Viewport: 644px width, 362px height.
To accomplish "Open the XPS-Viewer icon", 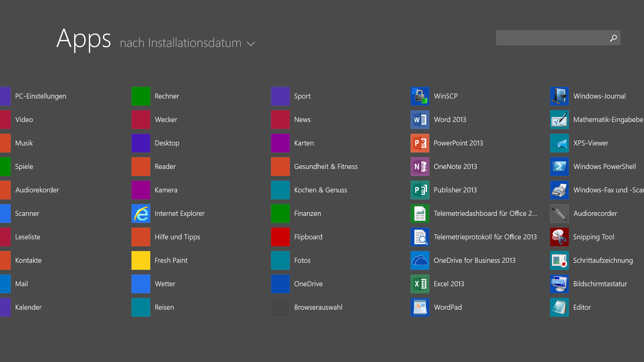I will click(x=559, y=143).
